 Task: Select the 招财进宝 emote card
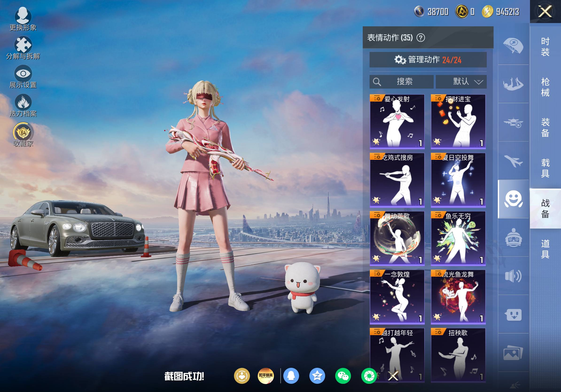pos(458,122)
